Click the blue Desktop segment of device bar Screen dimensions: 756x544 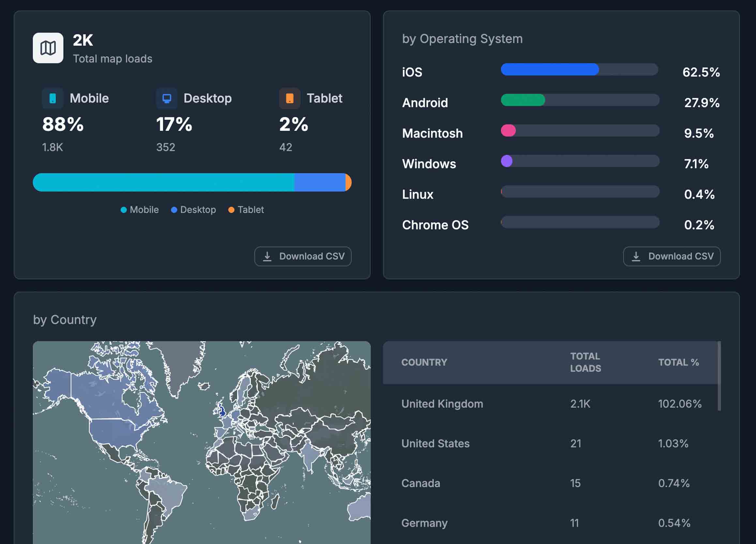tap(320, 182)
